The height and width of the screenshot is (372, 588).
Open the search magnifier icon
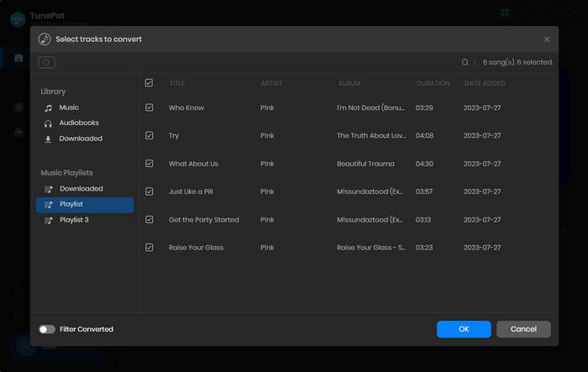click(x=465, y=62)
